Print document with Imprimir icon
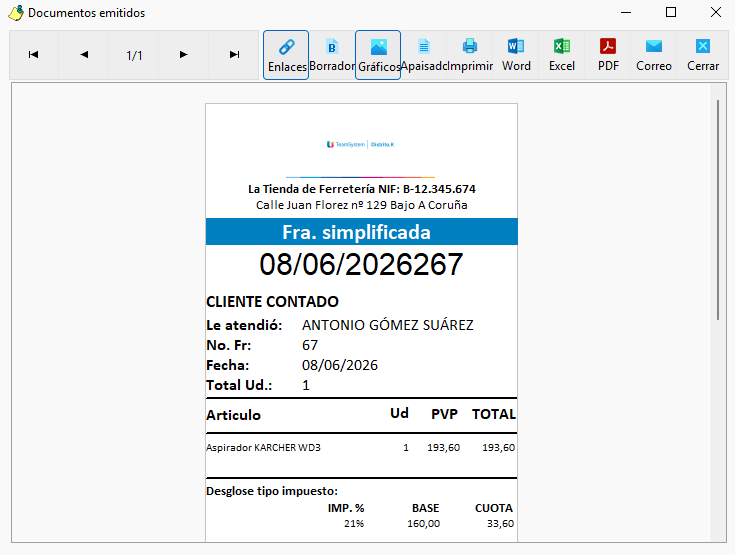Screen dimensions: 735x555 tap(470, 55)
